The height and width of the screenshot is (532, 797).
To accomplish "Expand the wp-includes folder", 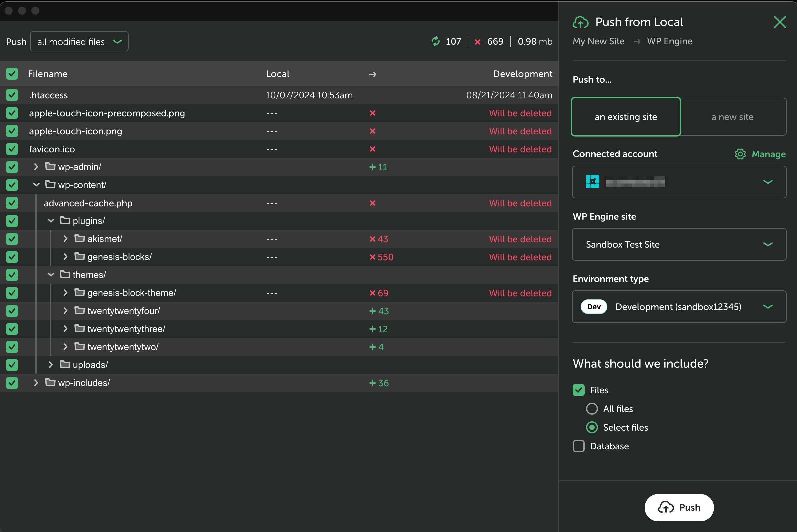I will (x=36, y=383).
